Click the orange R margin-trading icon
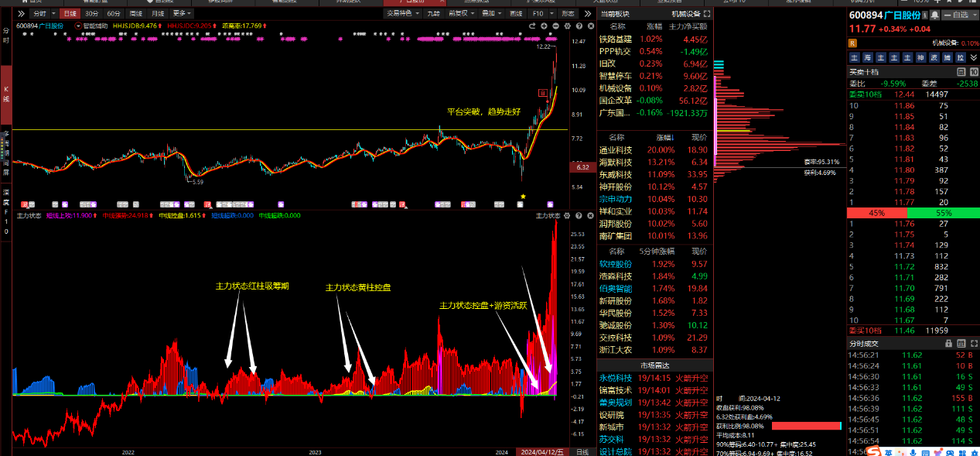Screen dimensions: 980x456 pos(854,43)
